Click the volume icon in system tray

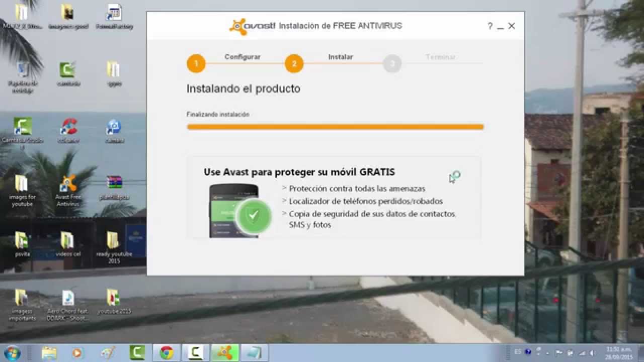point(593,352)
